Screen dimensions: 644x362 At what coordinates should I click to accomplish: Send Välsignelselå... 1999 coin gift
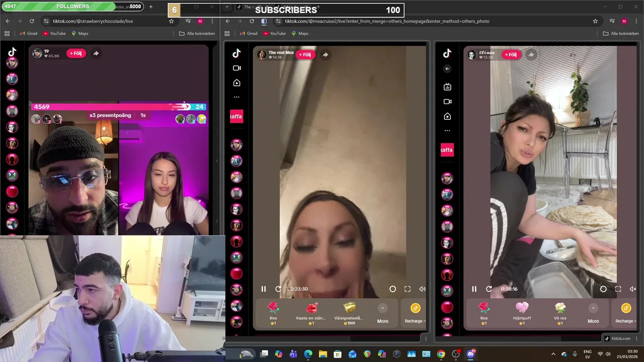coord(349,313)
